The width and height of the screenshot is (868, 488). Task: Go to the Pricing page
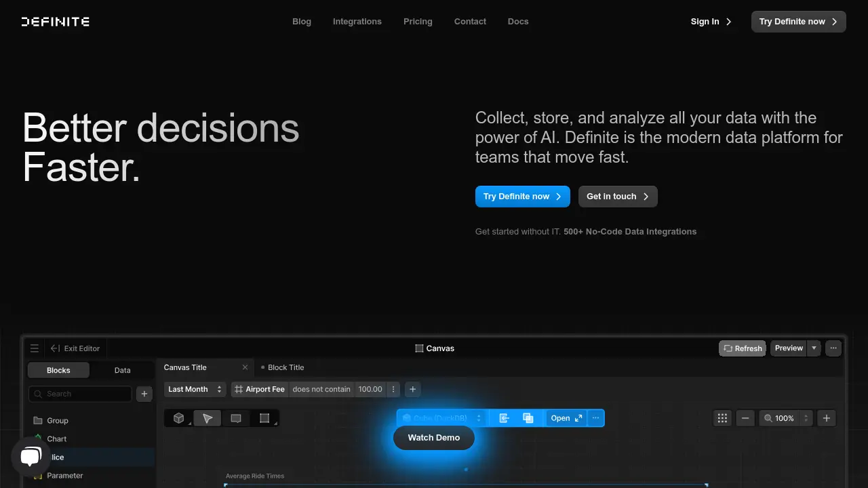(x=418, y=22)
